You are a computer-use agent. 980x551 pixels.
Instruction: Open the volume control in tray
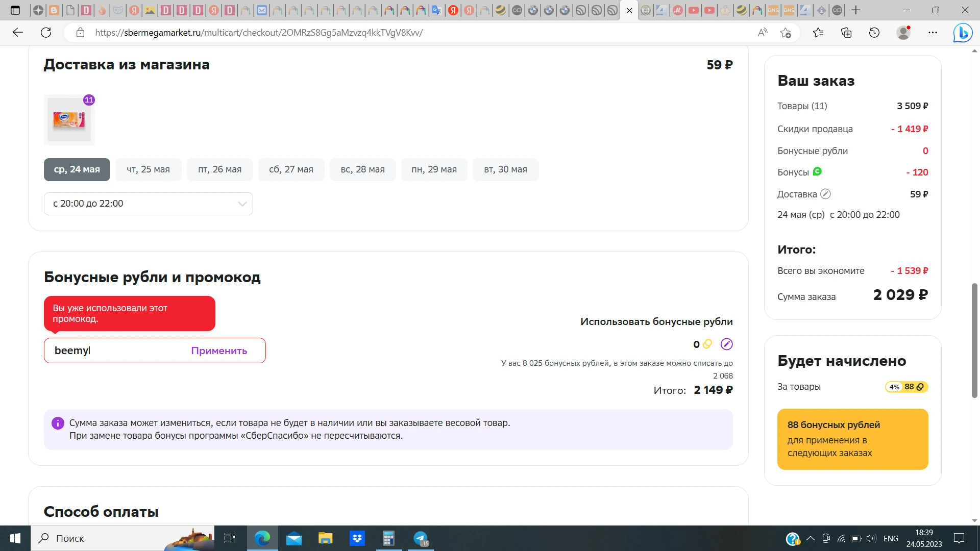pos(872,538)
